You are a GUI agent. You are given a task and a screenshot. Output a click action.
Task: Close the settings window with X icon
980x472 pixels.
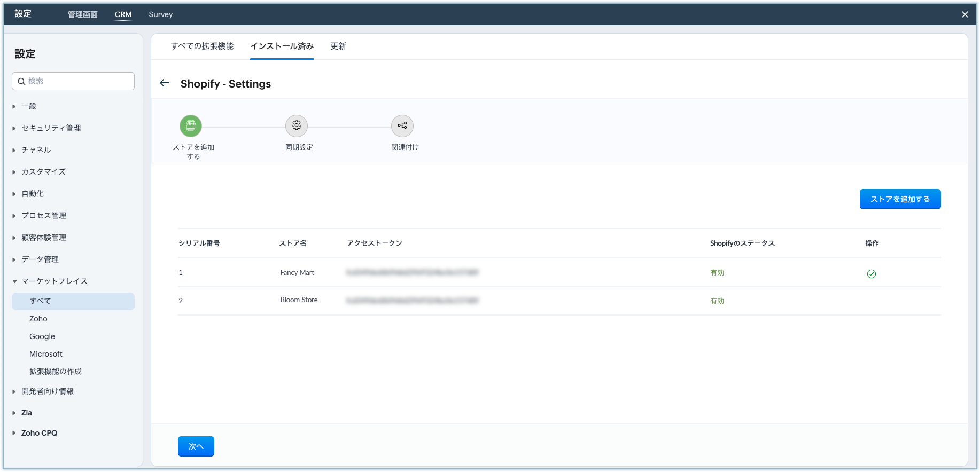point(965,14)
